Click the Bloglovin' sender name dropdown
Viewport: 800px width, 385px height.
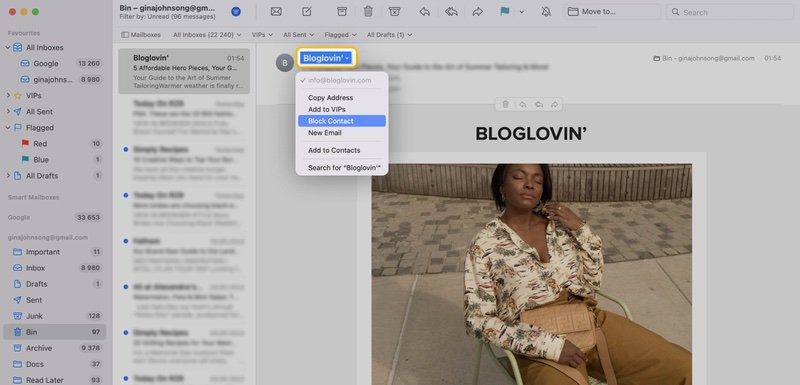[x=327, y=58]
